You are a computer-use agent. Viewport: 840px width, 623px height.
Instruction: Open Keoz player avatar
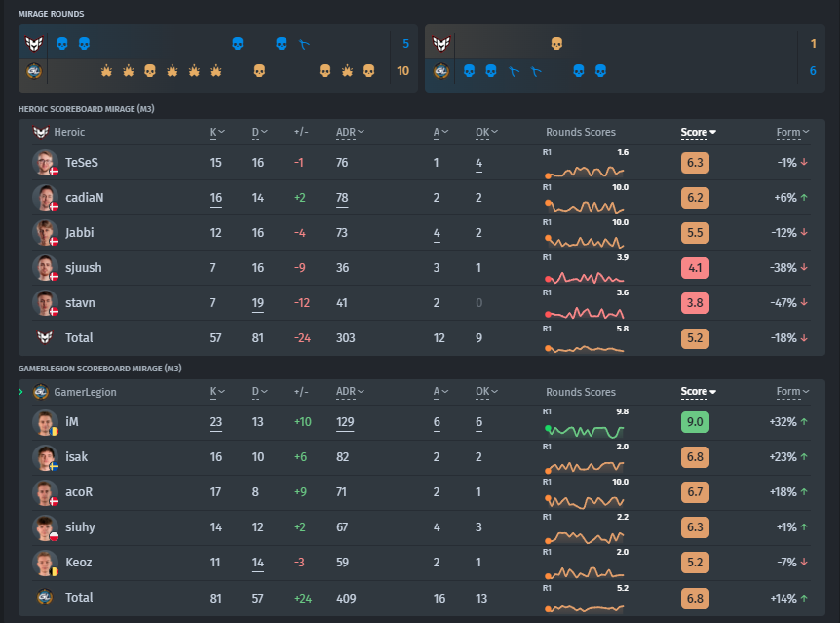45,563
